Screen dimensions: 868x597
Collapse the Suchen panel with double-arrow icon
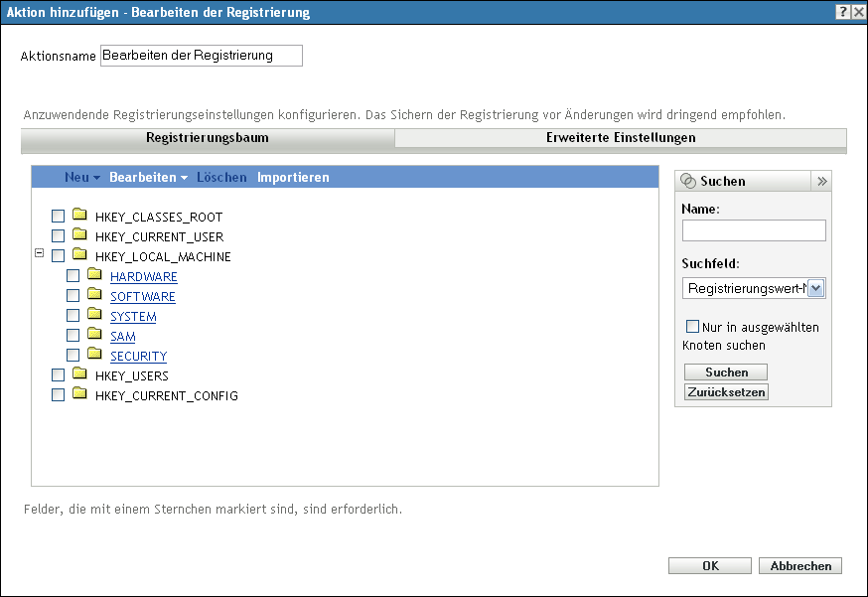tap(821, 182)
